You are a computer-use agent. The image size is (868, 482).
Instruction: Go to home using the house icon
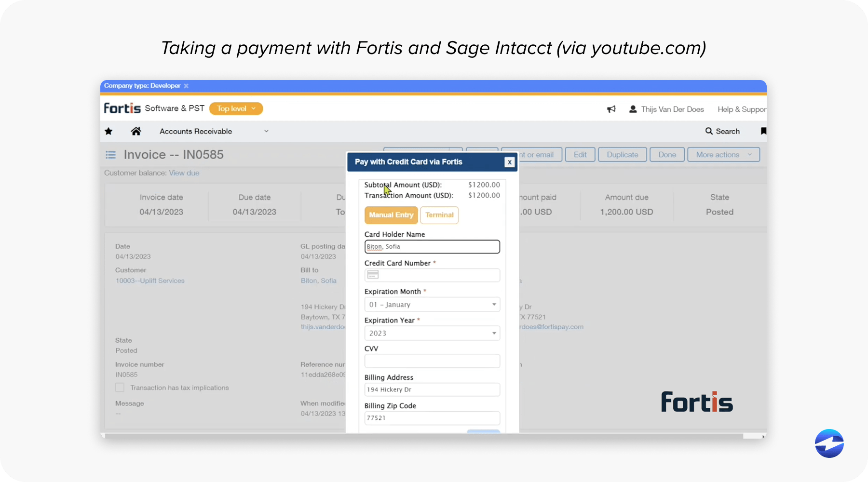136,131
